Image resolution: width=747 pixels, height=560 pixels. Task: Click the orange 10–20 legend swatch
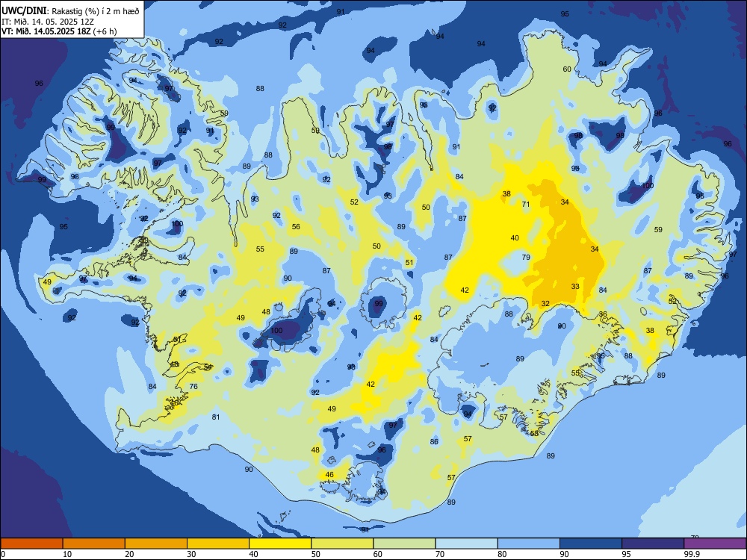pos(94,544)
